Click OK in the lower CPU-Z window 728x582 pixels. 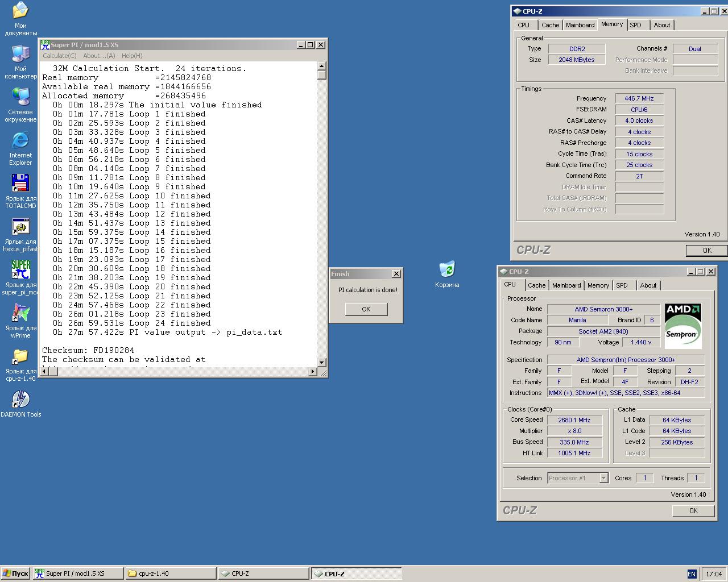[x=693, y=510]
